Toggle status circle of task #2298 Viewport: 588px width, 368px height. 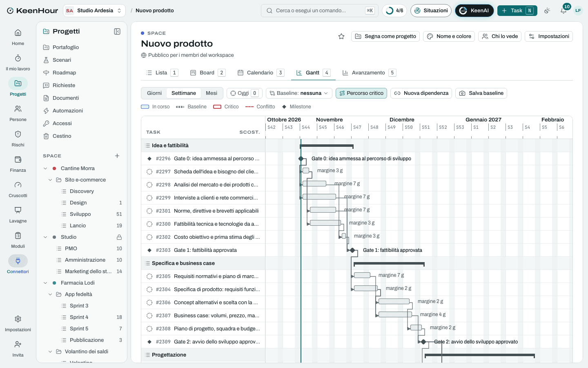click(149, 185)
